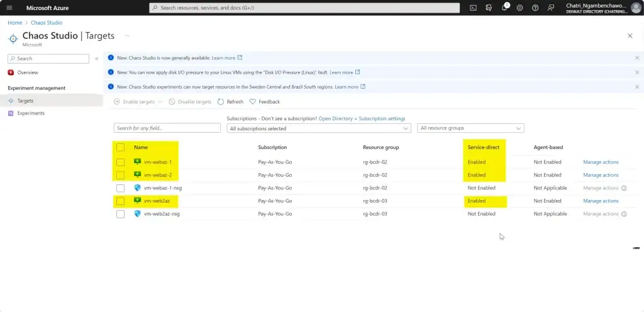Click the Experiments icon in sidebar
Image resolution: width=644 pixels, height=312 pixels.
(x=11, y=113)
